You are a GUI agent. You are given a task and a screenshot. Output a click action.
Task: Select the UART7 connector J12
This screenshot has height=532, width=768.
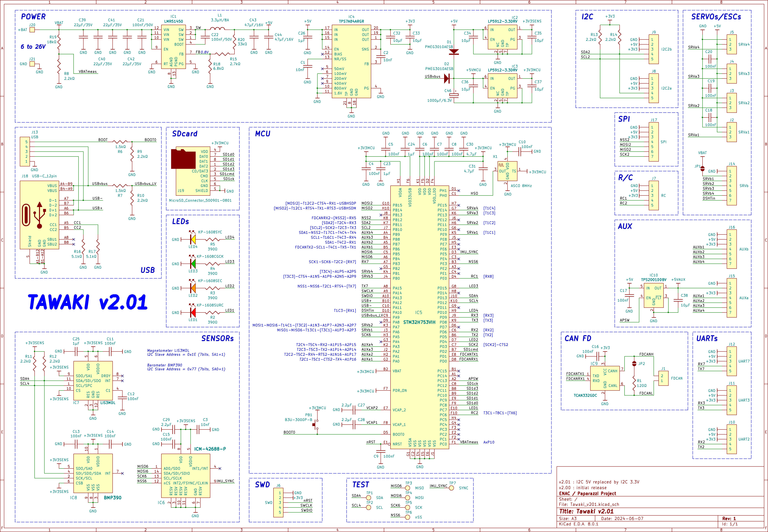tap(732, 361)
